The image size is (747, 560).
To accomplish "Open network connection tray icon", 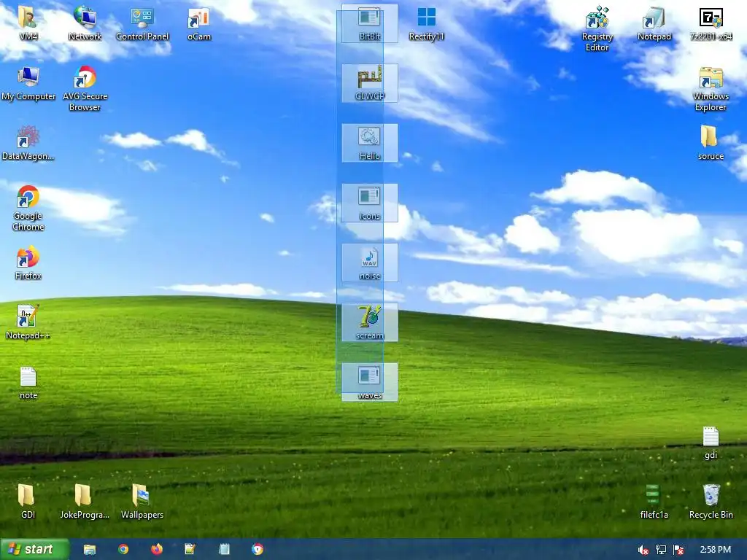I will tap(661, 550).
